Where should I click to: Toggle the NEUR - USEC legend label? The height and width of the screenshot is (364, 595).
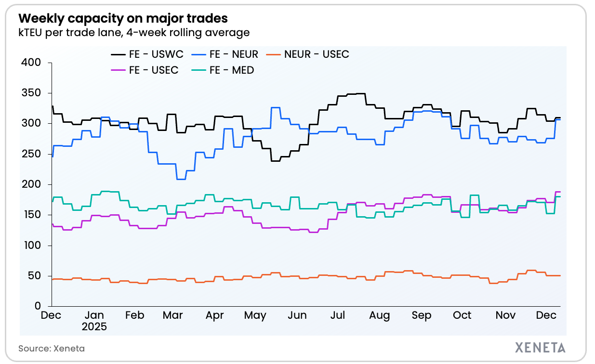click(x=317, y=54)
